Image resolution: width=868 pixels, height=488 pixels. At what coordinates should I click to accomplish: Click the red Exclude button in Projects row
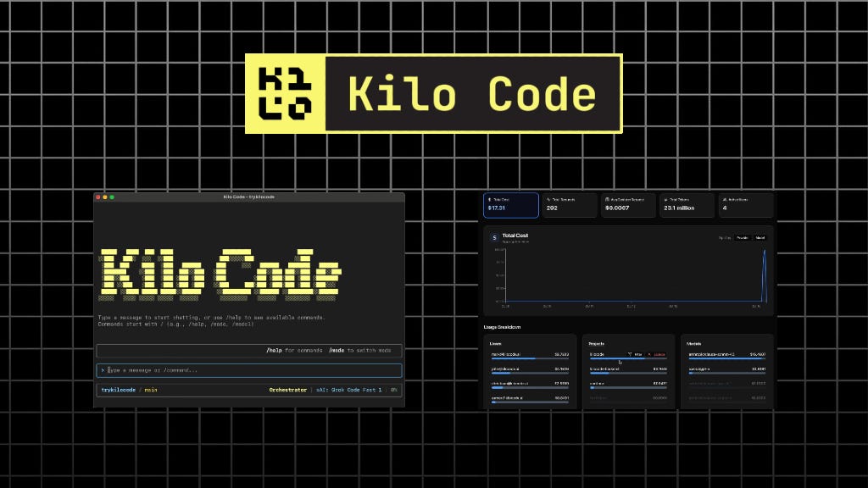point(657,354)
